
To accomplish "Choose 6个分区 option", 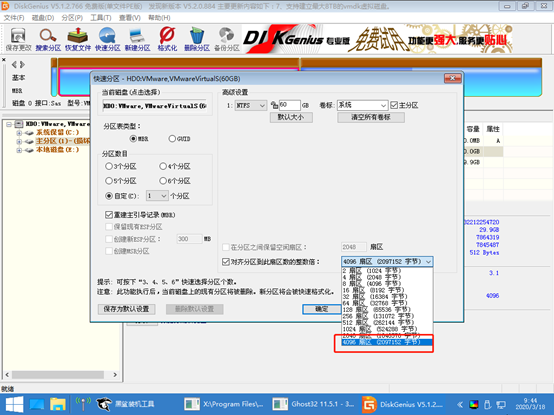I will 163,181.
